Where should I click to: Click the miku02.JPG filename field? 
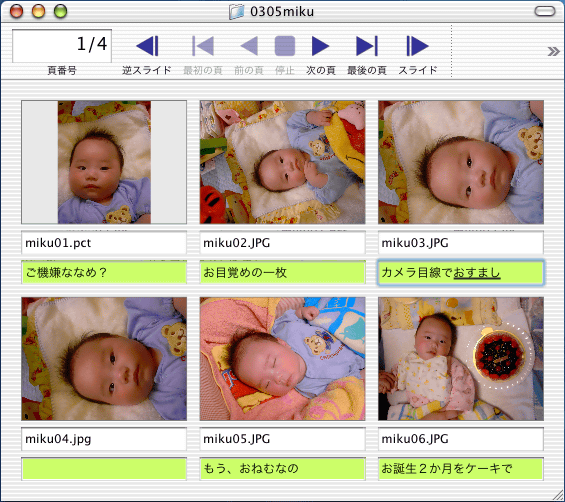tap(282, 243)
